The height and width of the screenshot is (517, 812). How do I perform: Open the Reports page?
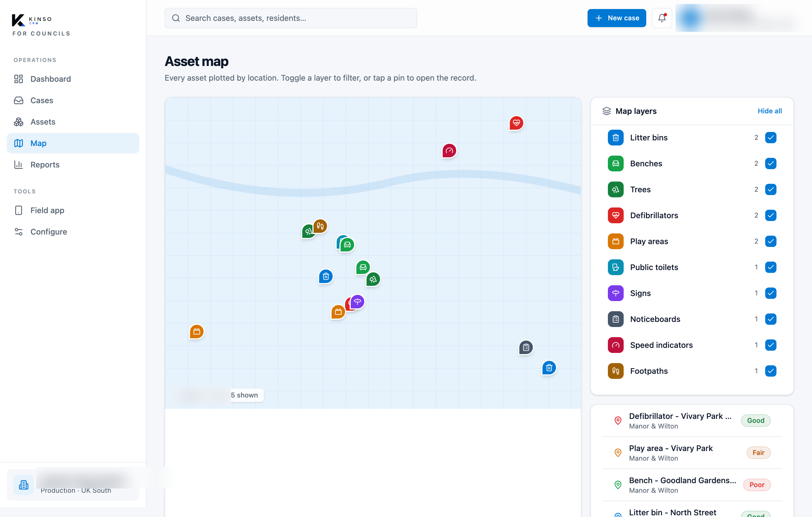(x=73, y=165)
